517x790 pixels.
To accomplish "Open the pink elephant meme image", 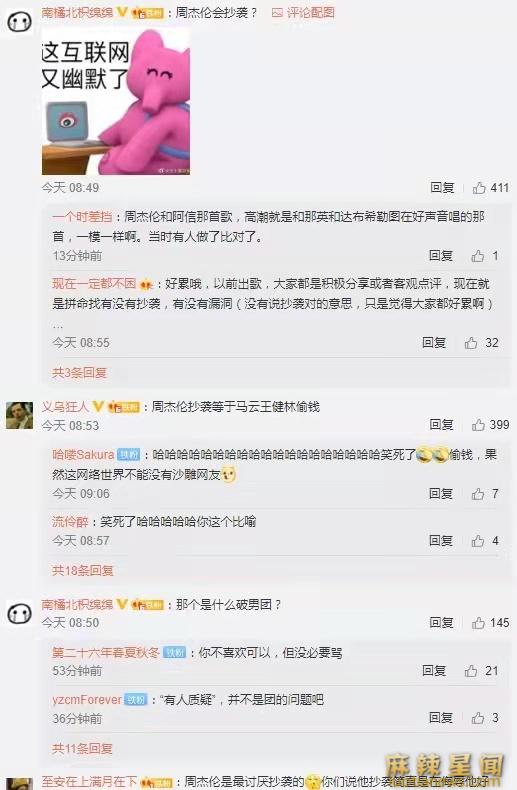I will [x=116, y=102].
